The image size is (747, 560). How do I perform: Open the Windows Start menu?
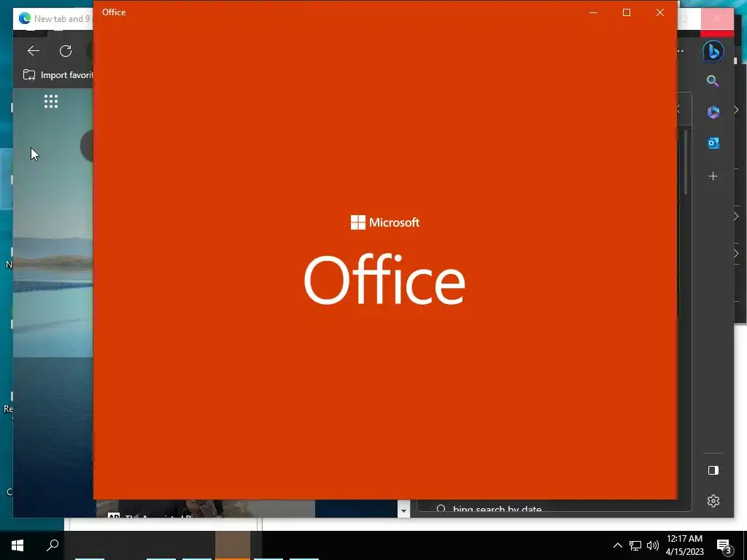pyautogui.click(x=18, y=545)
